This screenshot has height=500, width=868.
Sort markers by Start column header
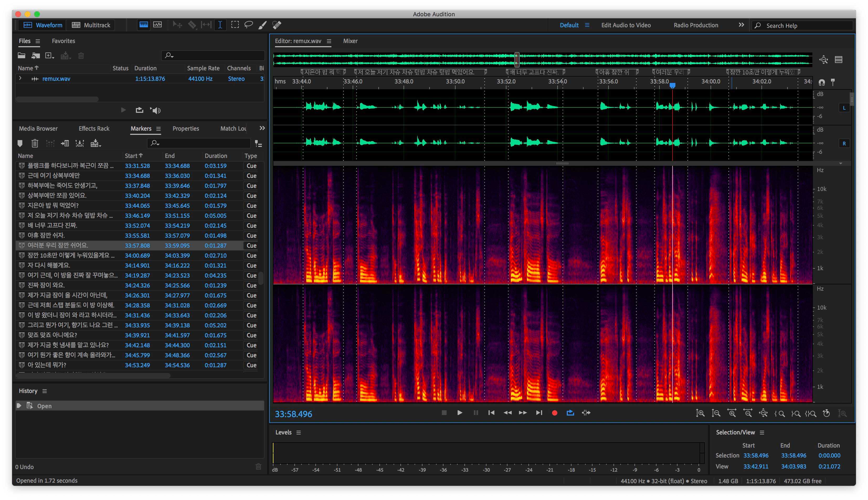[x=133, y=156]
